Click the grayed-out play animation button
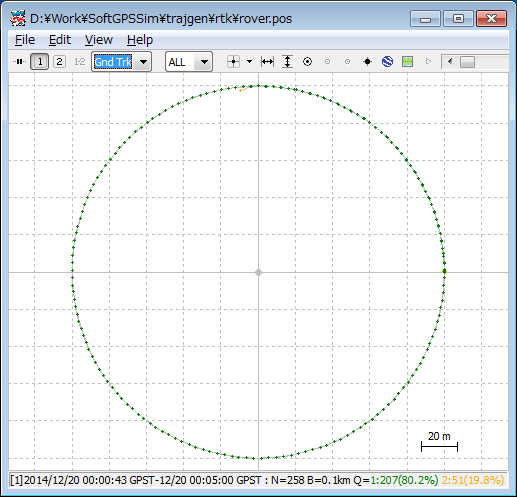The image size is (517, 497). point(428,62)
